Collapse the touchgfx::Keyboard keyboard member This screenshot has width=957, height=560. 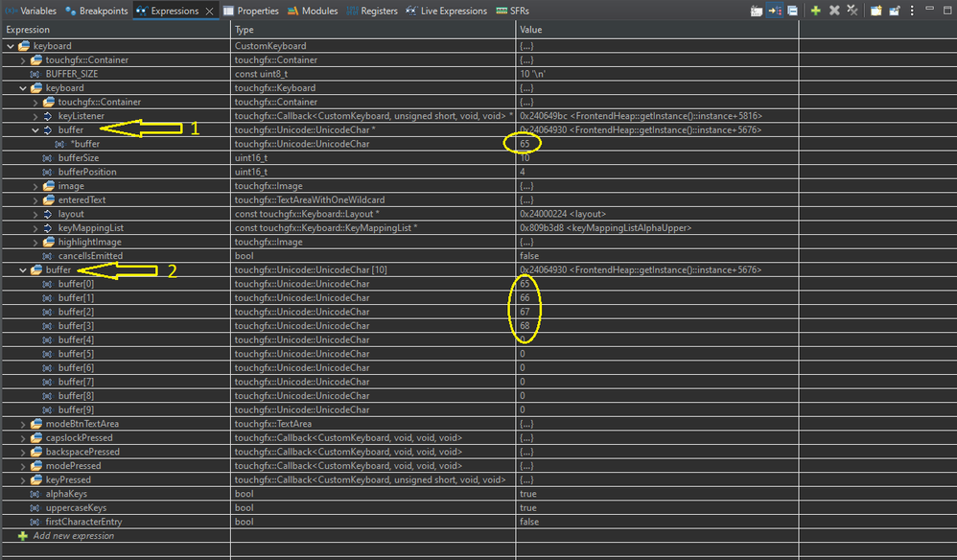click(x=23, y=88)
